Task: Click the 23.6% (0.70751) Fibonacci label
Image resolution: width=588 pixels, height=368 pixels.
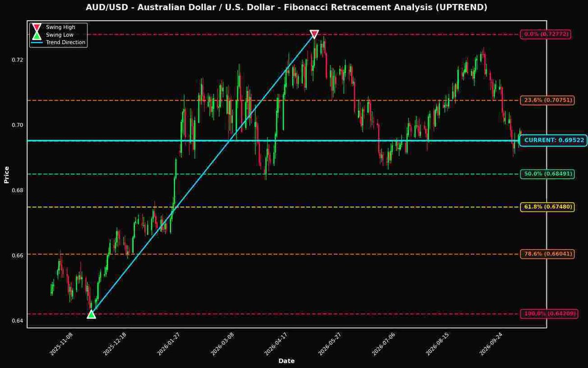Action: [547, 100]
